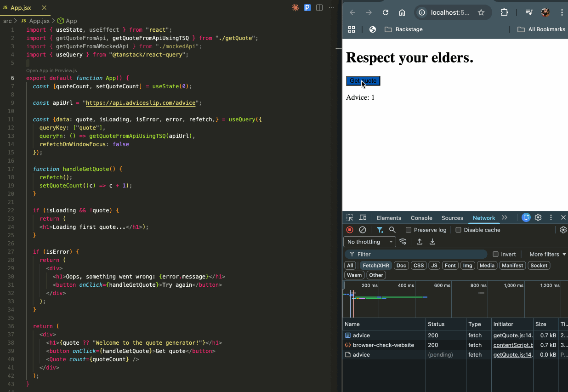Click the globe bookmark icon
This screenshot has width=568, height=392.
click(373, 29)
